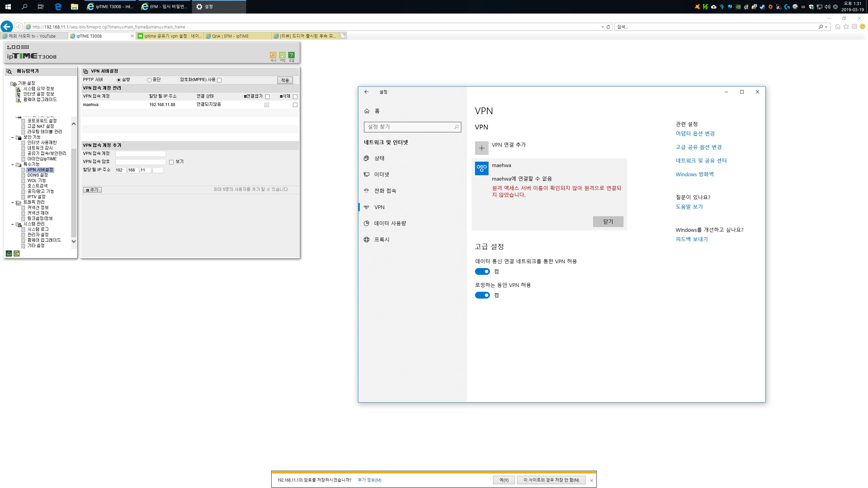Check the 보기 password checkbox
Screen dimensions: 868x488
coord(172,162)
